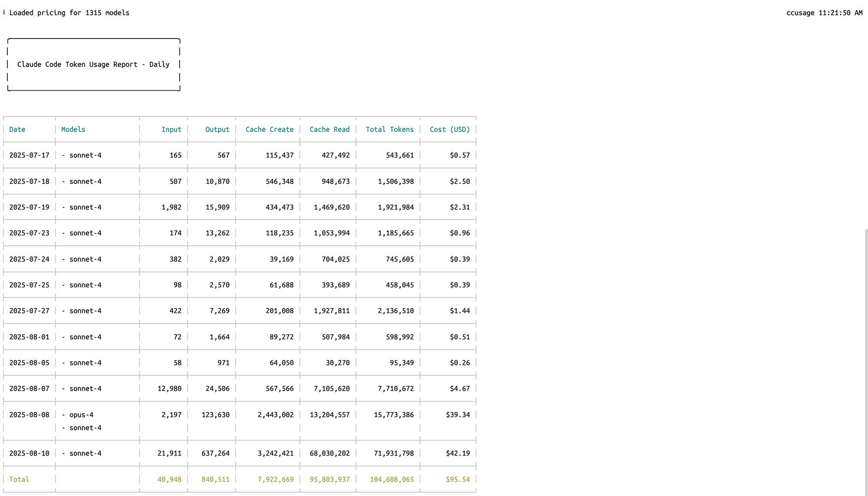This screenshot has width=868, height=496.
Task: Click the info icon before 'Loaded pricing'
Action: point(4,13)
